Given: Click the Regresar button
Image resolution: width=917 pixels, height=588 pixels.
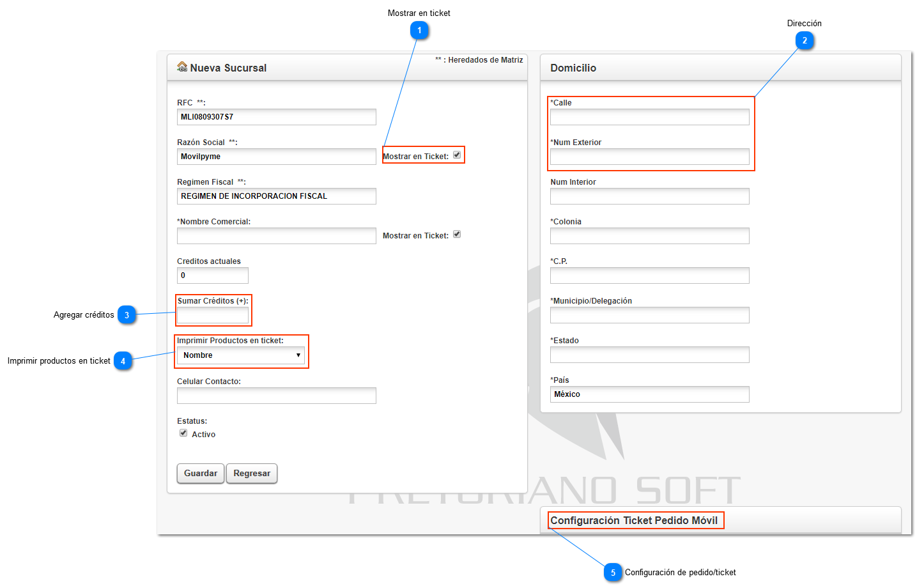Looking at the screenshot, I should (x=252, y=474).
